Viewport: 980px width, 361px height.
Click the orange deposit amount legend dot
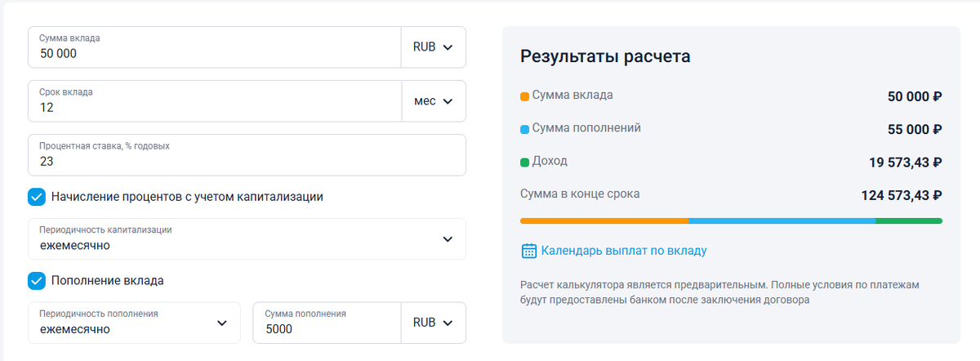click(x=524, y=96)
